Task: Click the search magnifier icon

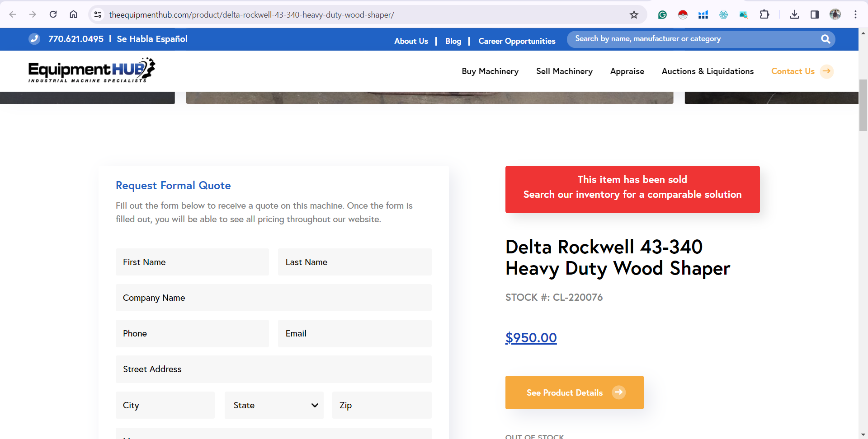Action: pos(826,39)
